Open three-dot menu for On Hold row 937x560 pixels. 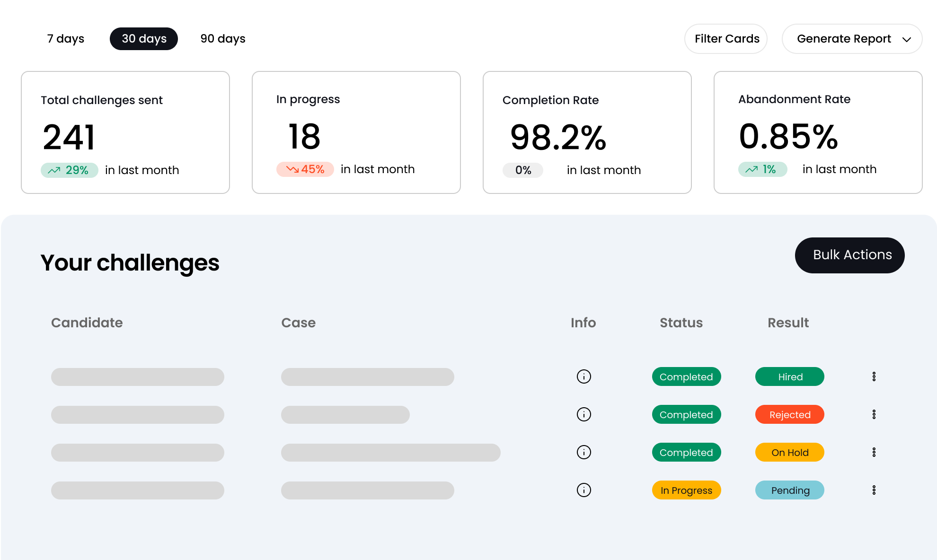tap(874, 452)
